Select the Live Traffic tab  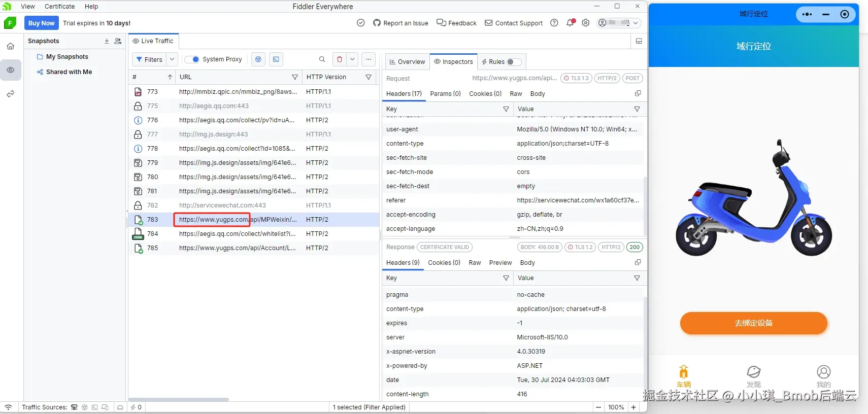[153, 41]
